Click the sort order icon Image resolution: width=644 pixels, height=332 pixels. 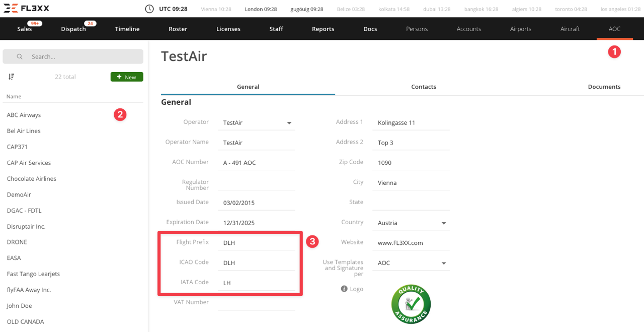(x=11, y=77)
